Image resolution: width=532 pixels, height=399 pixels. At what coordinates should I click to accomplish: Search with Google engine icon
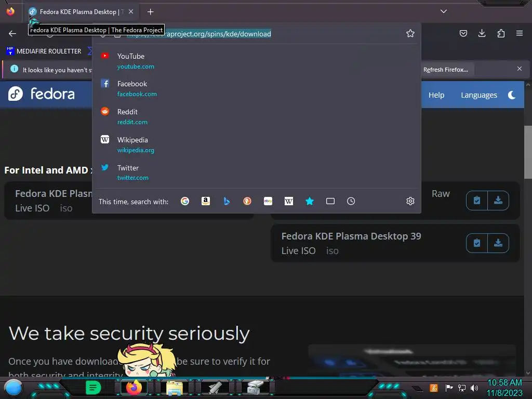[x=185, y=201]
